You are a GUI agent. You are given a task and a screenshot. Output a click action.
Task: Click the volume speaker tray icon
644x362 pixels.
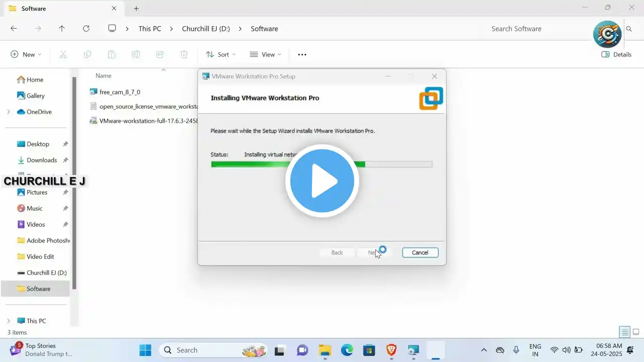[x=566, y=350]
